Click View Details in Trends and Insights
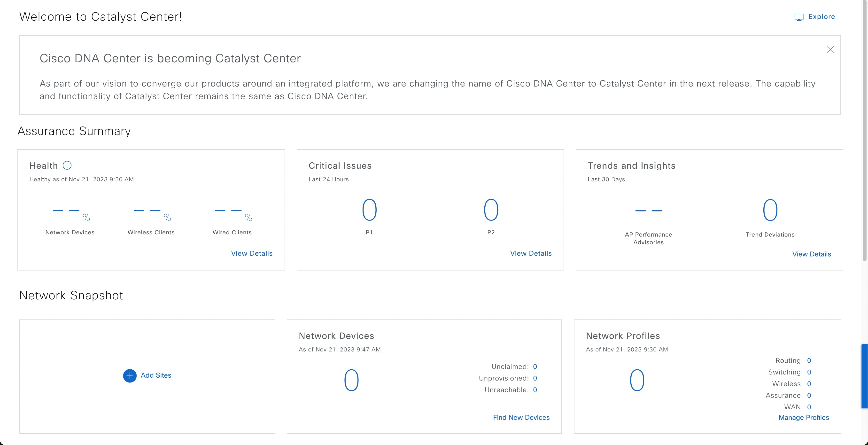Viewport: 868px width, 445px height. [x=811, y=254]
